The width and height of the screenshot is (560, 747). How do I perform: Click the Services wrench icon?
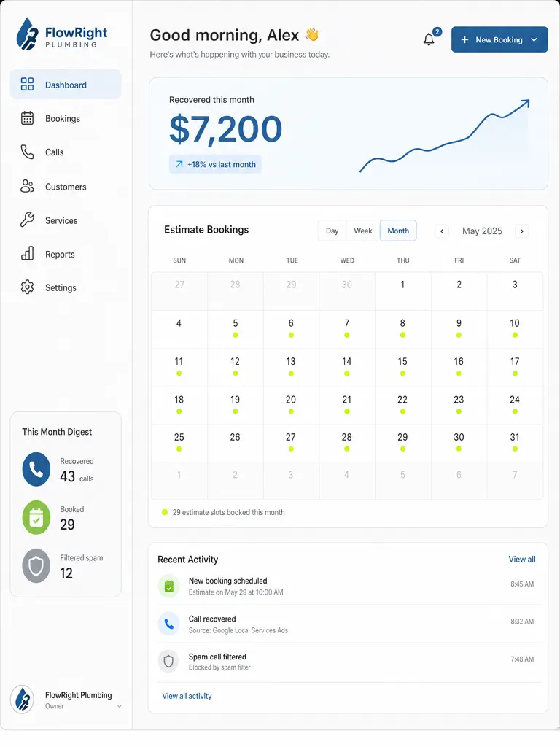(x=27, y=220)
